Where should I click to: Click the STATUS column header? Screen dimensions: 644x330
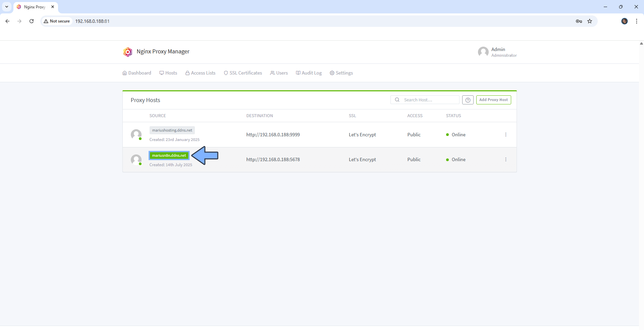(x=453, y=116)
